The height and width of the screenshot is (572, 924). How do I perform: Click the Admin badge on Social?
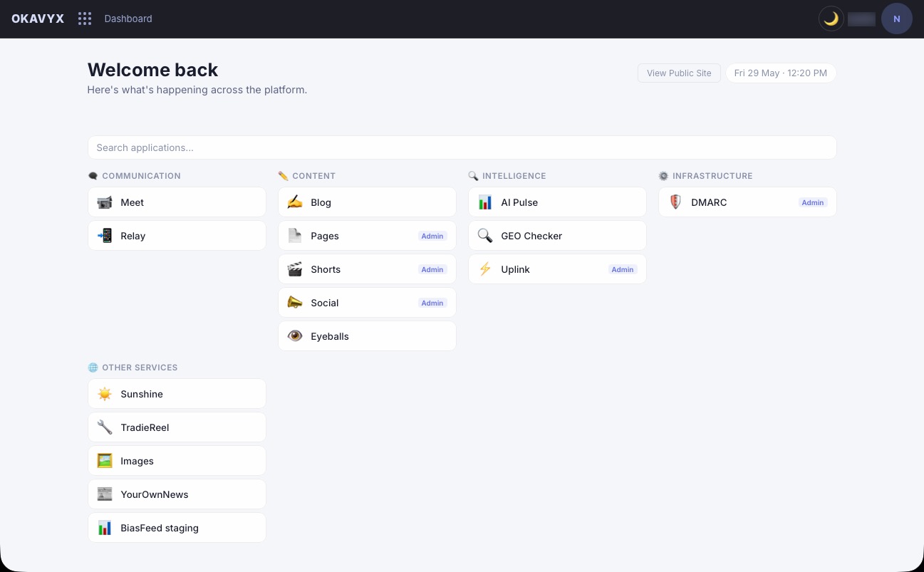pos(432,303)
